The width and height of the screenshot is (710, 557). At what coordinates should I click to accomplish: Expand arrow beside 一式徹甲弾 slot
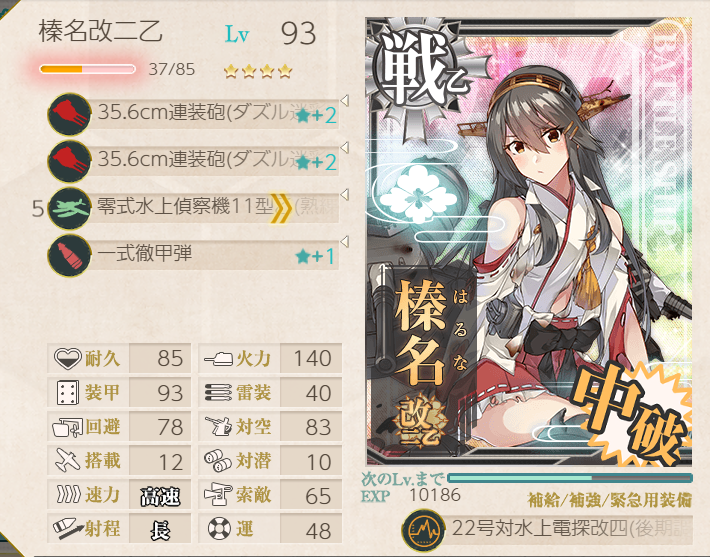[345, 242]
